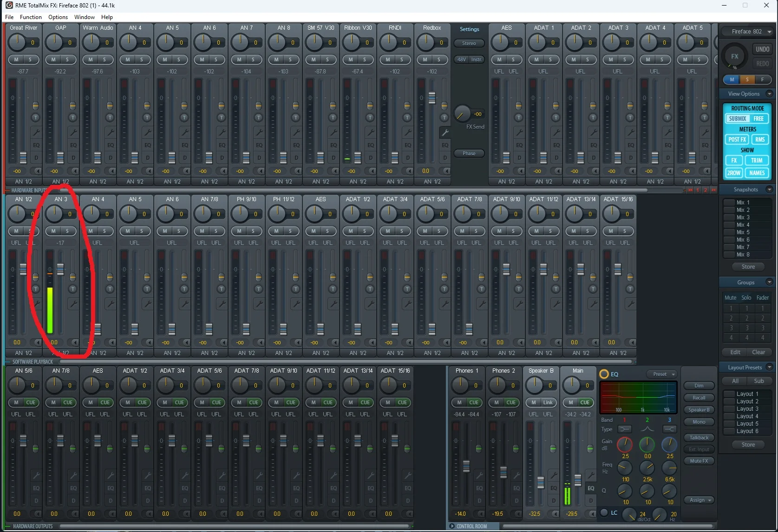Click the Groups Clear button
The width and height of the screenshot is (778, 532).
tap(758, 352)
